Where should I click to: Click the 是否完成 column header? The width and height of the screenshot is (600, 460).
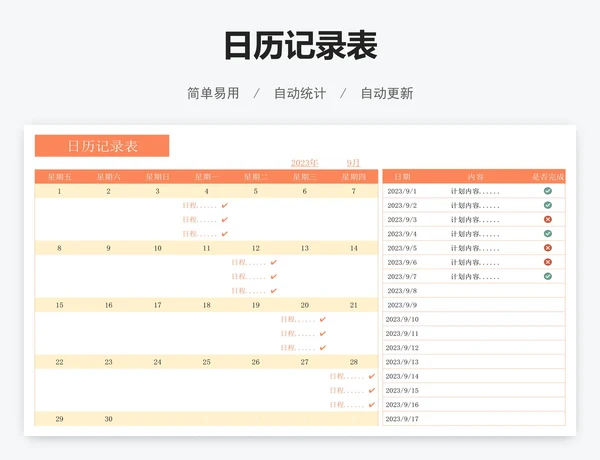point(548,177)
